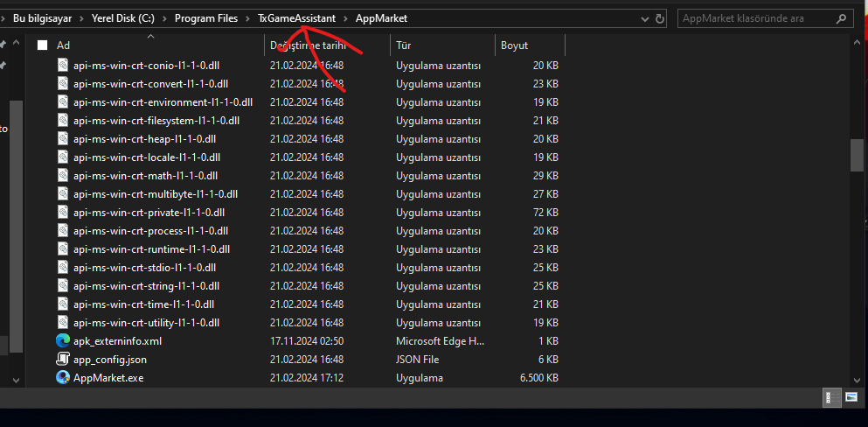Screen dimensions: 868x427
Task: Click the api-ms-win-crt-filesystem DLL file icon
Action: point(63,120)
